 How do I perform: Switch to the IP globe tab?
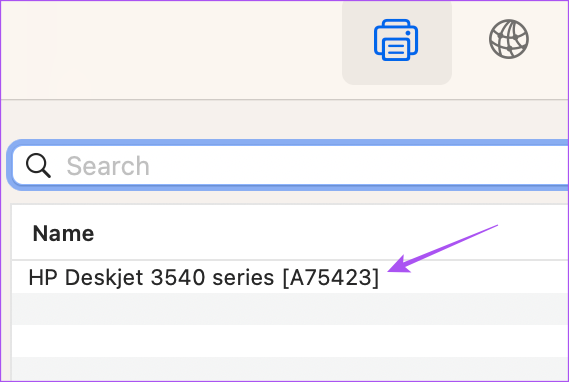pos(509,39)
